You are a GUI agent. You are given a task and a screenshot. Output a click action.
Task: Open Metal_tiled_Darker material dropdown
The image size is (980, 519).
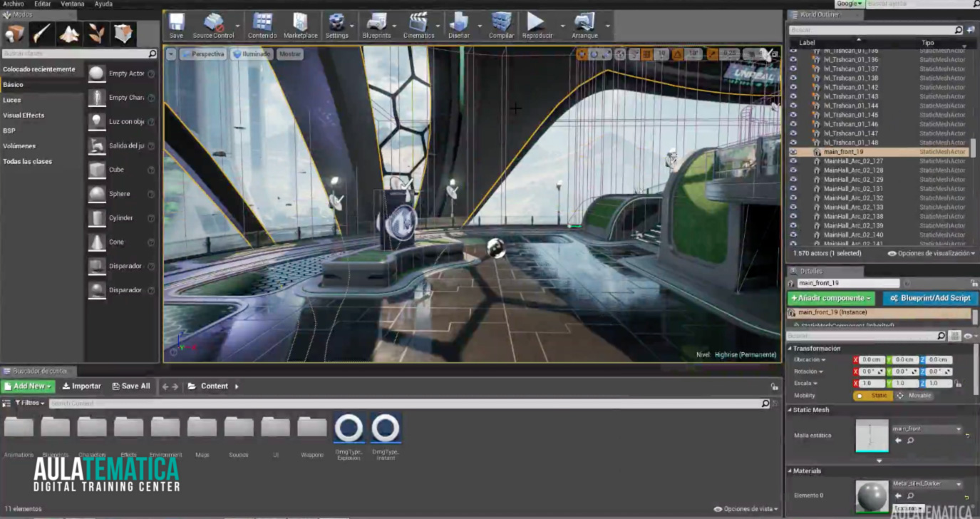927,483
